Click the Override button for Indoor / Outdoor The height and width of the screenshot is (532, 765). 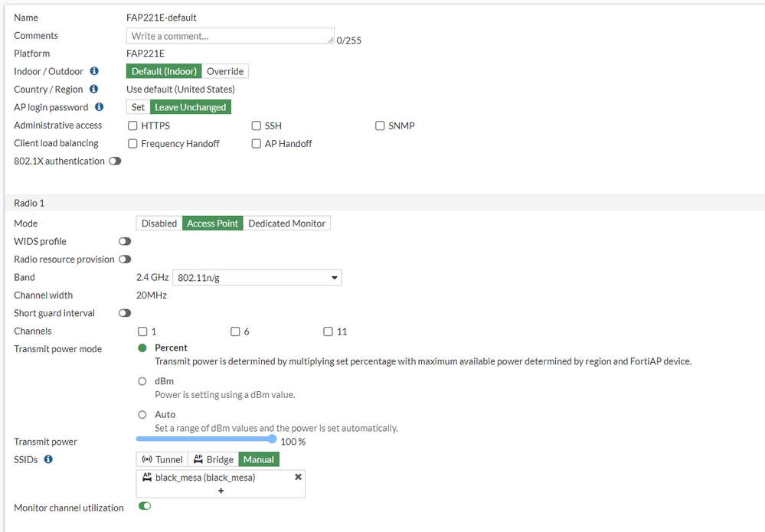[x=225, y=71]
